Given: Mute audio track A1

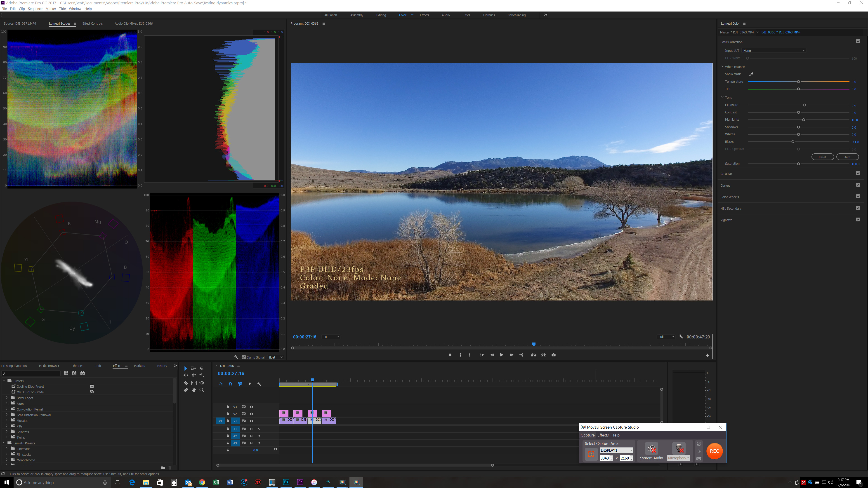Looking at the screenshot, I should point(251,429).
